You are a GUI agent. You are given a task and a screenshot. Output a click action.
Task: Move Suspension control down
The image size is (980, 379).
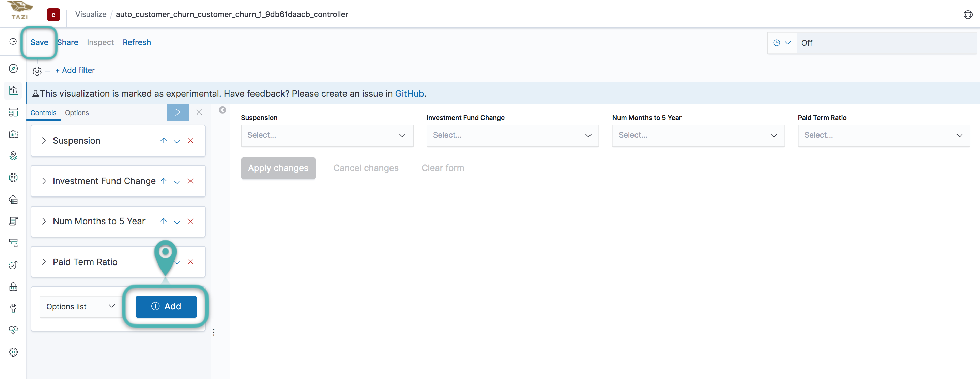click(177, 141)
